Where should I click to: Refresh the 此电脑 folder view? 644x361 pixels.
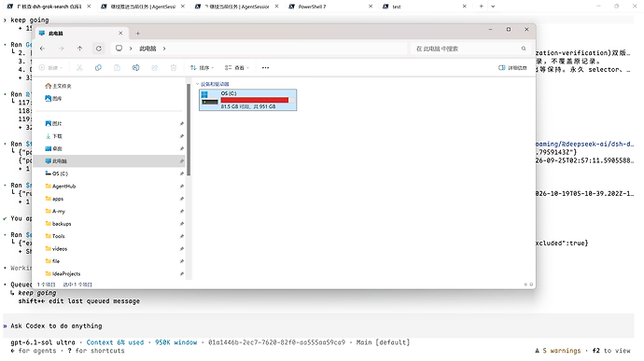(x=99, y=49)
